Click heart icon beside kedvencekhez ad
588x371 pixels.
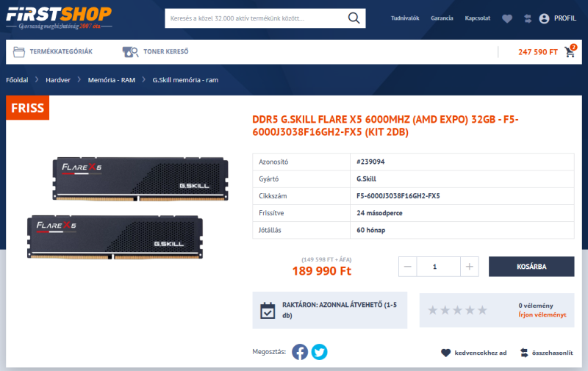tap(445, 353)
